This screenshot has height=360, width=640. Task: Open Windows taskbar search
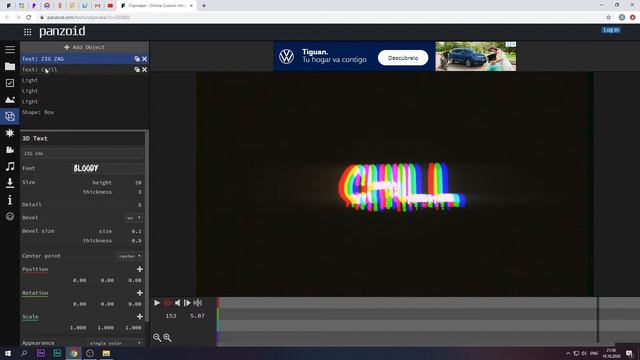(24, 353)
